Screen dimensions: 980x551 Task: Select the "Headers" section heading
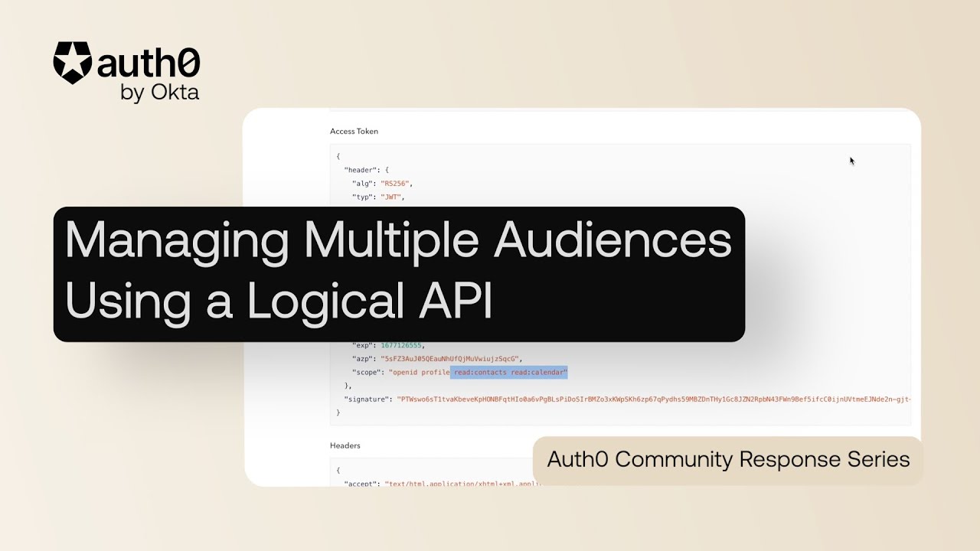click(x=345, y=445)
